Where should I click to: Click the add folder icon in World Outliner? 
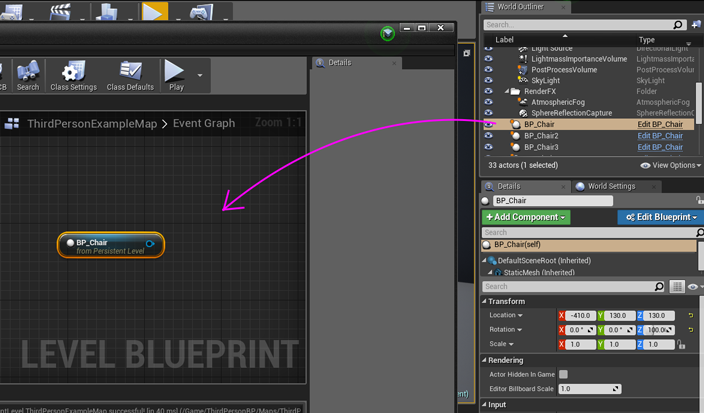[697, 24]
